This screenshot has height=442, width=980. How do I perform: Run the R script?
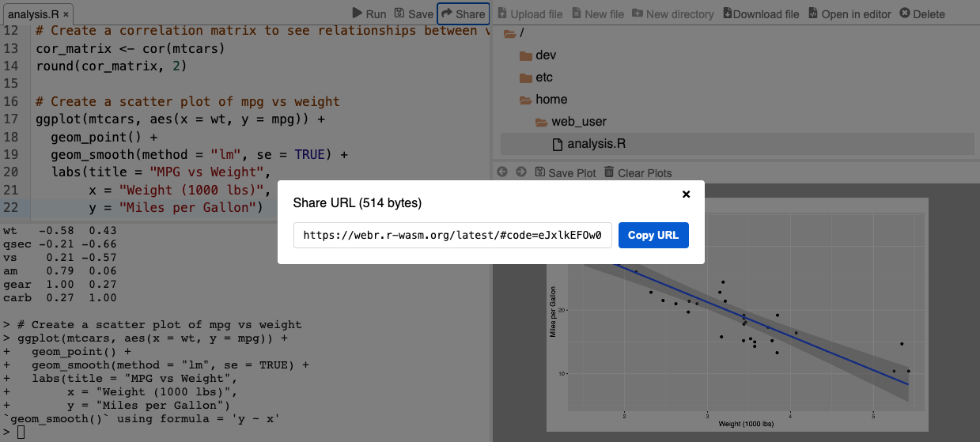369,13
